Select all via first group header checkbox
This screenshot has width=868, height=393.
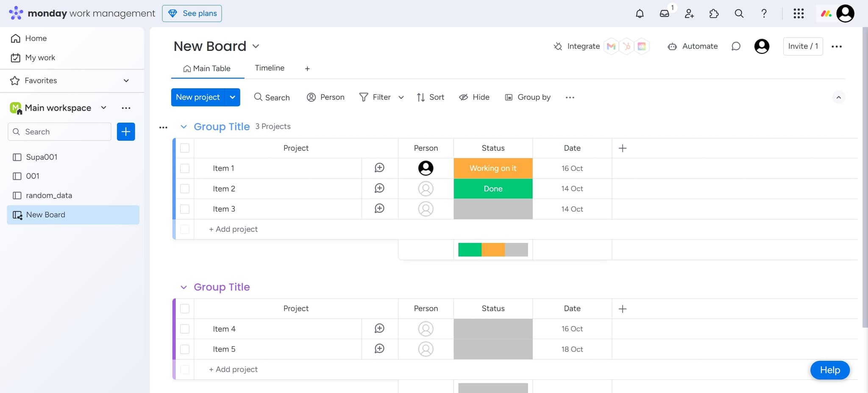[185, 148]
